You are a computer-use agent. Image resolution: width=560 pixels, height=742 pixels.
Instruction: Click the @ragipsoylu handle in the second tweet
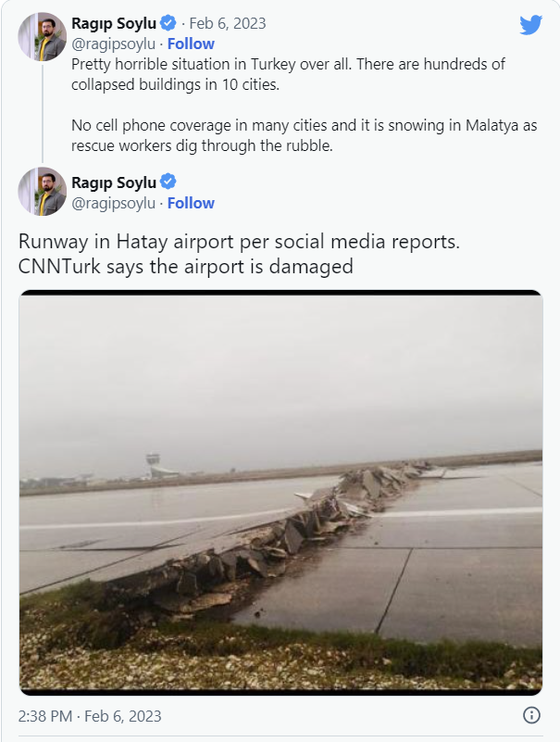113,203
